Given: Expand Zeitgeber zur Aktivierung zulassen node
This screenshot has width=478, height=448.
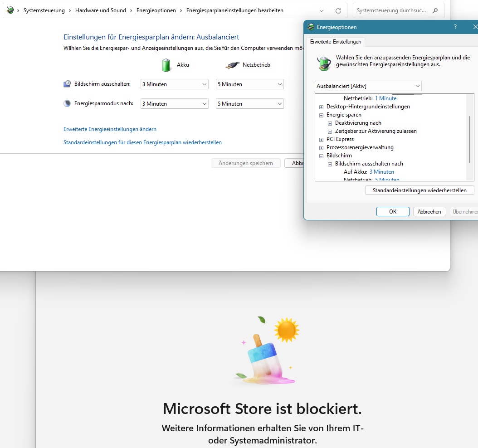Looking at the screenshot, I should coord(330,131).
